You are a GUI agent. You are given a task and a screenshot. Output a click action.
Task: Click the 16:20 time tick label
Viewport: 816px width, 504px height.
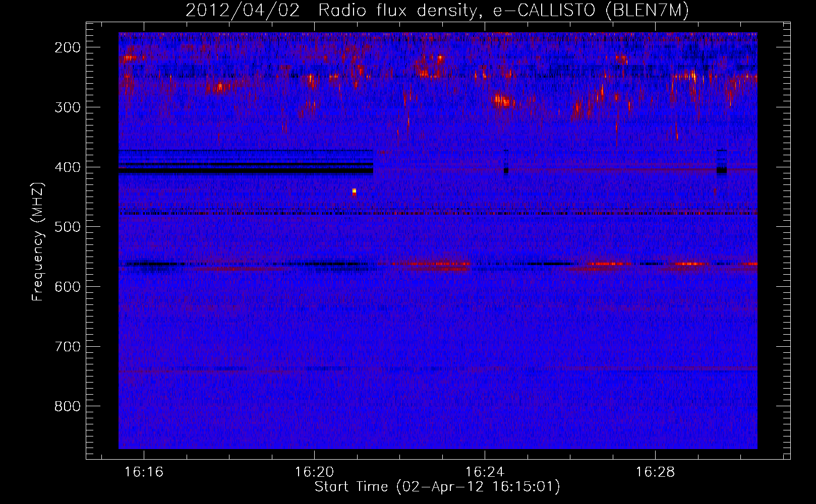tap(315, 472)
